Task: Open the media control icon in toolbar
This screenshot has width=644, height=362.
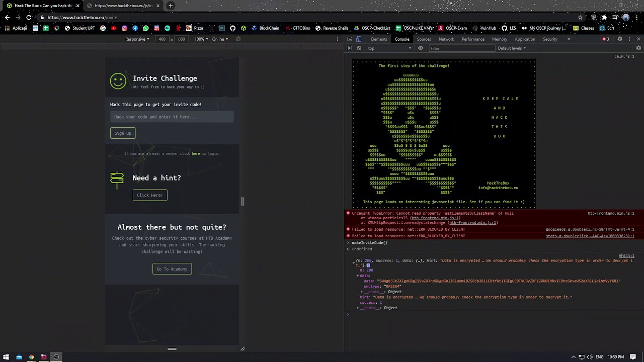Action: point(615,17)
